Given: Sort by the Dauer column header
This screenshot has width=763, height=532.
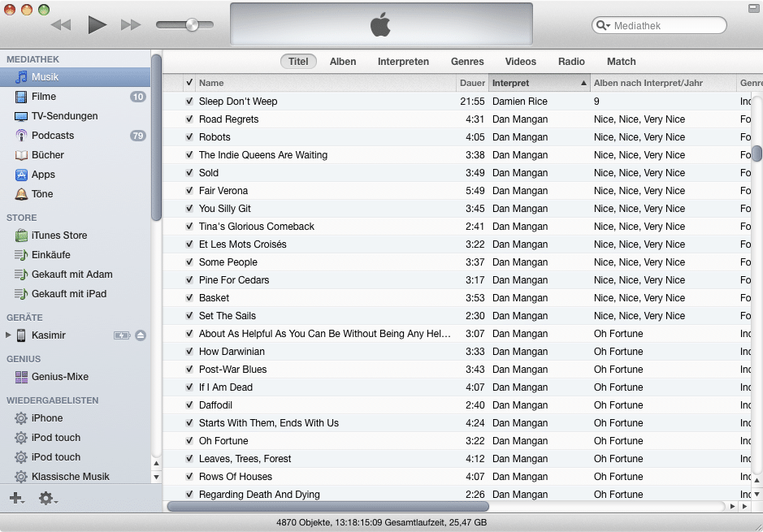Looking at the screenshot, I should pos(472,83).
